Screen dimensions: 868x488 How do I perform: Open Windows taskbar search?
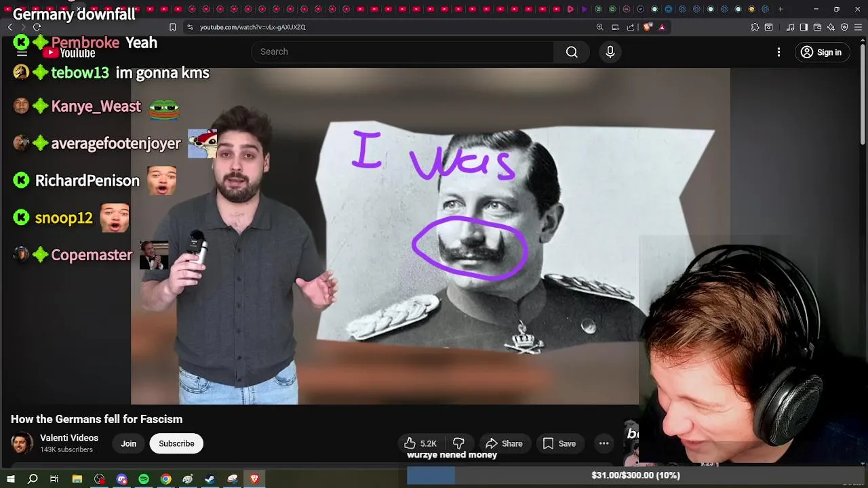[x=33, y=479]
